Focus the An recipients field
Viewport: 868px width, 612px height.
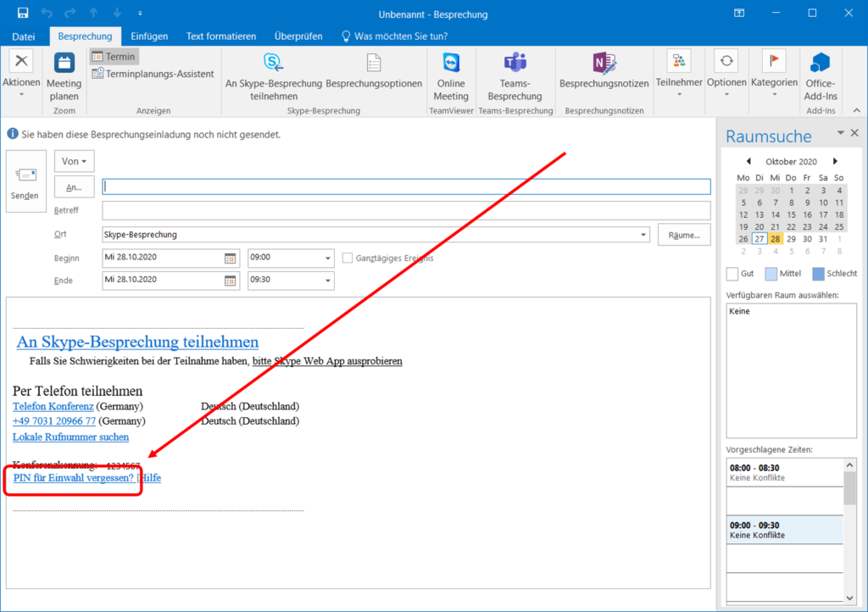click(x=406, y=186)
